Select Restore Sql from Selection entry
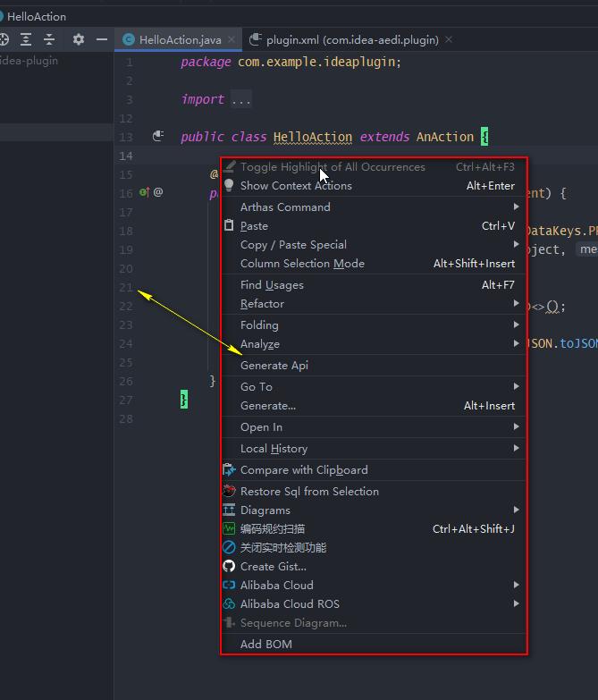The height and width of the screenshot is (700, 598). (374, 491)
